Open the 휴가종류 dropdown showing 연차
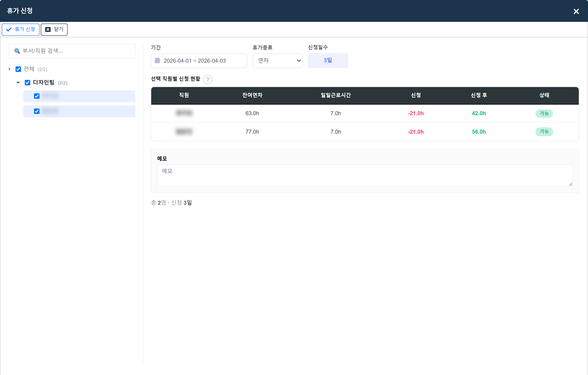Viewport: 588px width, 375px height. coord(277,61)
